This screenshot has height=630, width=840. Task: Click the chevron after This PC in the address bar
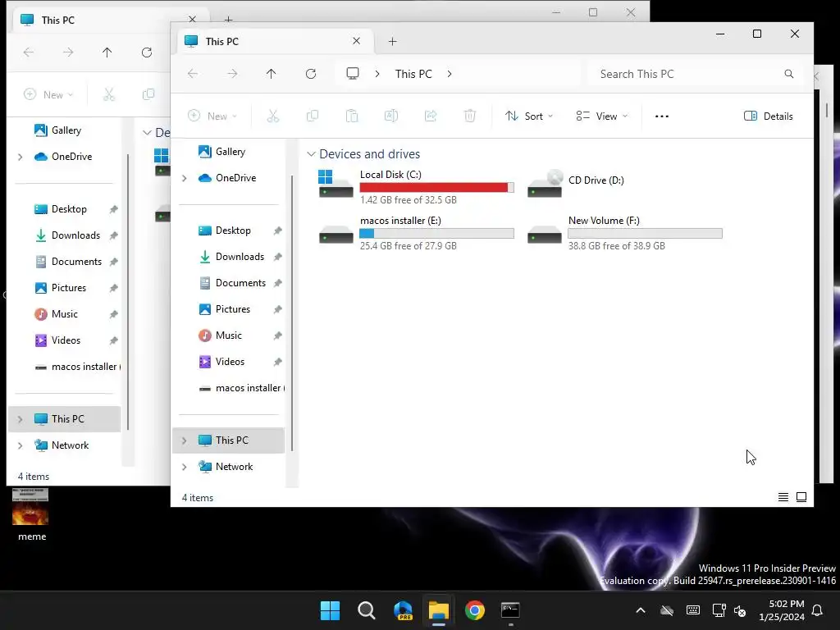click(450, 74)
